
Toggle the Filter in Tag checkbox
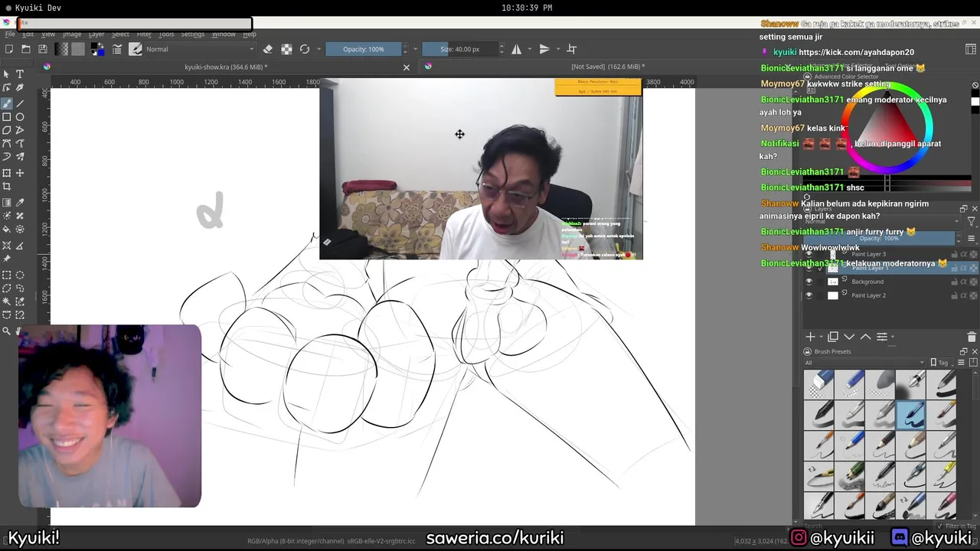(x=941, y=526)
